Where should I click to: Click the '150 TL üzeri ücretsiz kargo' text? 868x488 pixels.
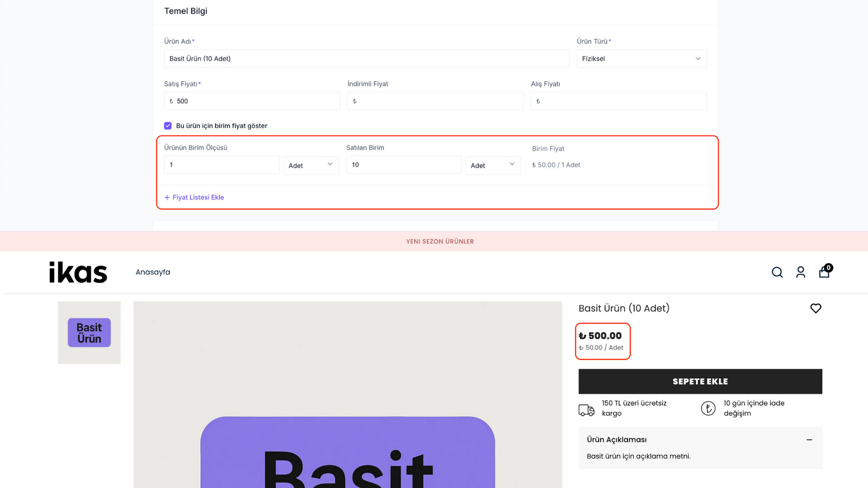634,408
